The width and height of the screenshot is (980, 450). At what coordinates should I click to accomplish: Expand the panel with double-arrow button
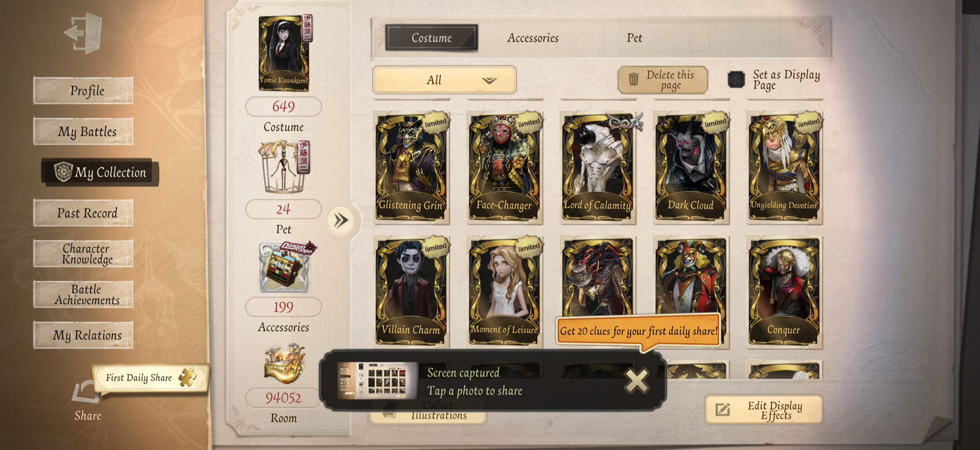[x=341, y=220]
